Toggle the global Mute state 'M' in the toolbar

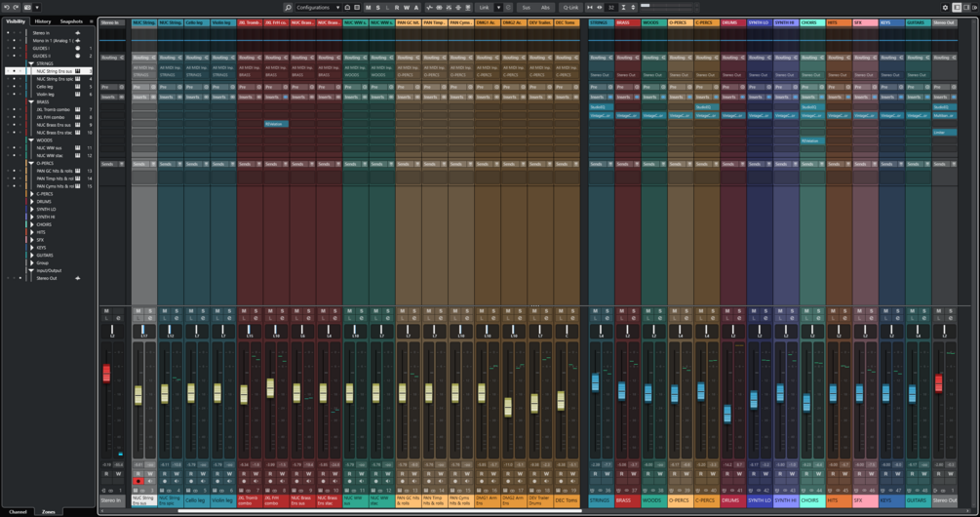point(369,8)
